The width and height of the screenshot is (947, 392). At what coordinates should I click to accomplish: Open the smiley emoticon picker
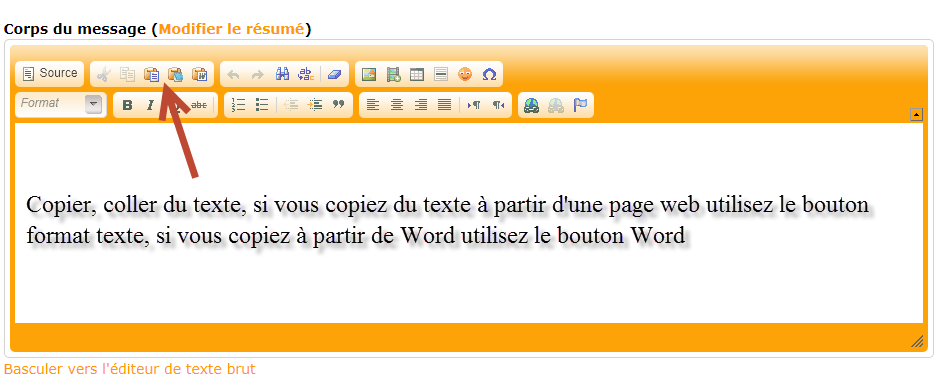pos(464,74)
